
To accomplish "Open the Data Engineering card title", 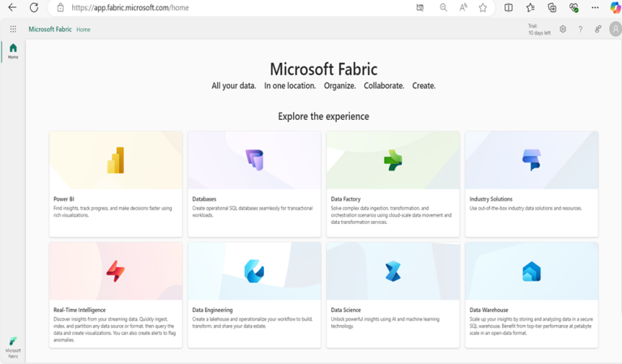I will point(213,310).
